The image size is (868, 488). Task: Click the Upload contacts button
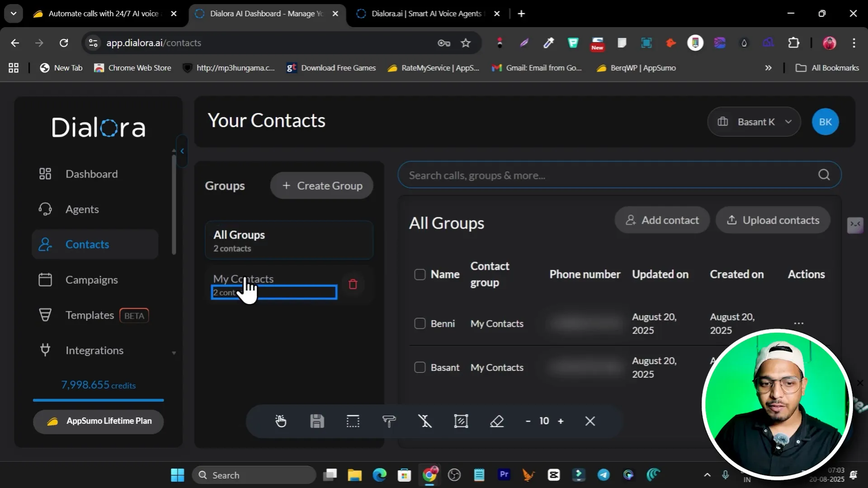(773, 220)
